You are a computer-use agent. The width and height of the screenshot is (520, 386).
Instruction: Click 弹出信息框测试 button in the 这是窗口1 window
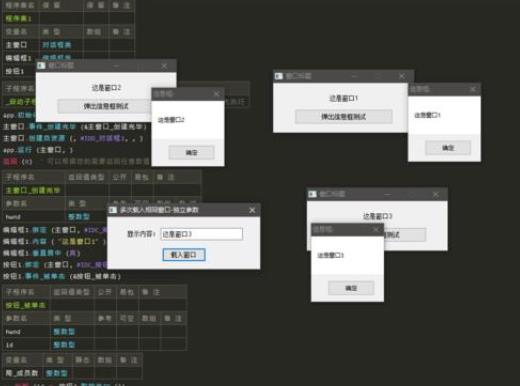pyautogui.click(x=343, y=117)
